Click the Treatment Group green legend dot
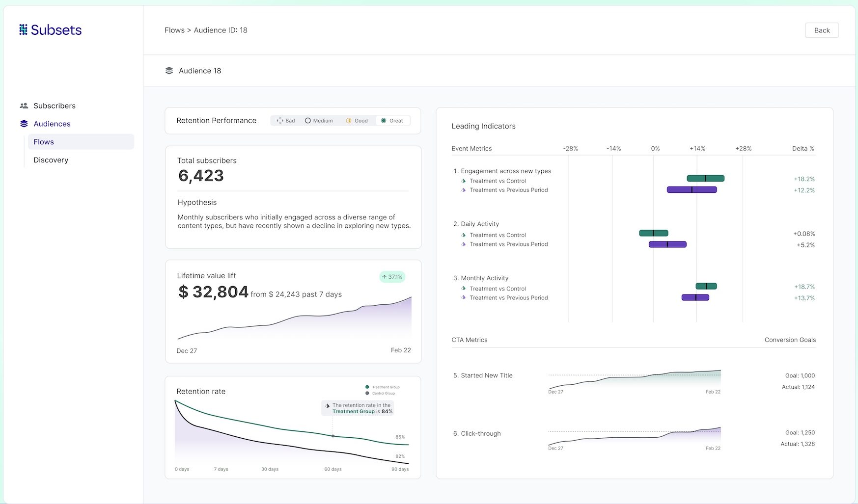The width and height of the screenshot is (858, 504). tap(367, 387)
